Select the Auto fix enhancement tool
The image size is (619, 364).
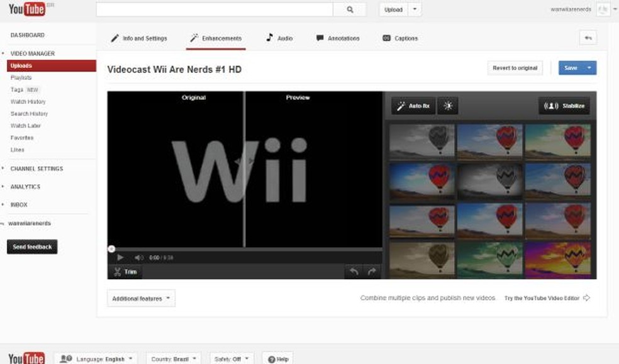click(x=413, y=106)
